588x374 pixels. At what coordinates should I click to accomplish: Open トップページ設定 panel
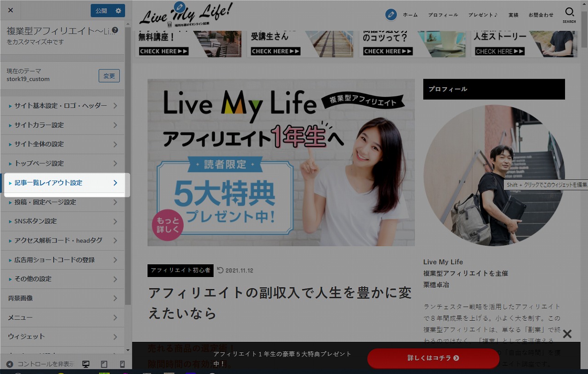(63, 164)
